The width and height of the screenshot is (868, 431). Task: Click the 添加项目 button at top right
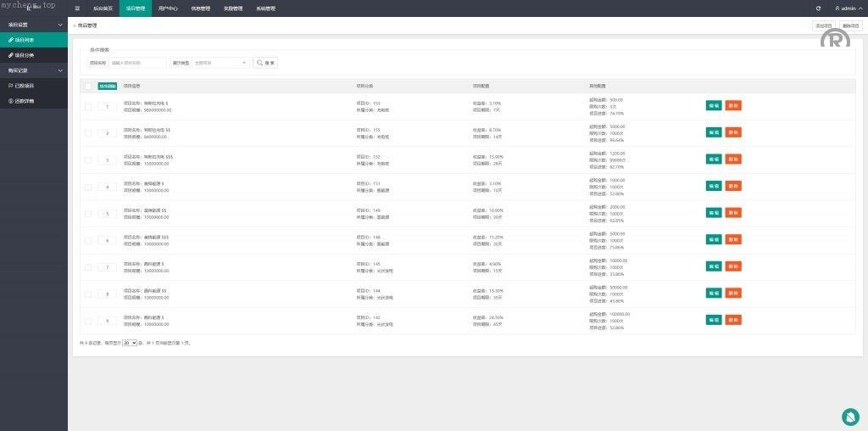pos(824,25)
